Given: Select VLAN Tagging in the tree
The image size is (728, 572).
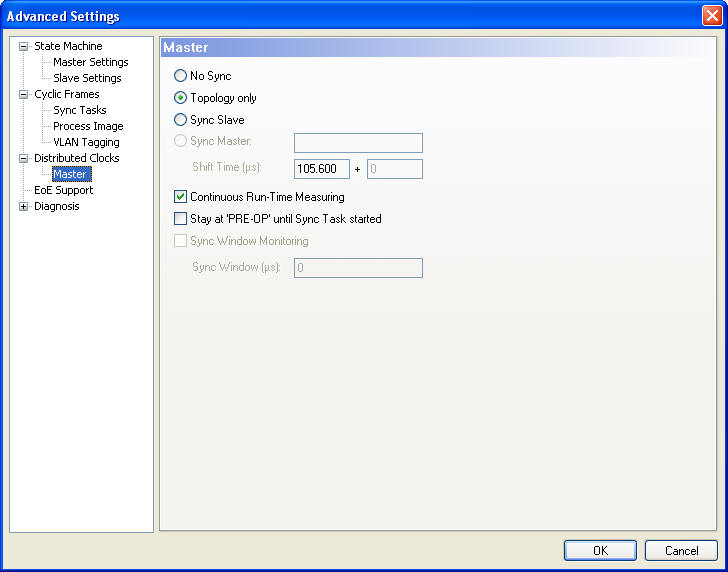Looking at the screenshot, I should pos(86,142).
